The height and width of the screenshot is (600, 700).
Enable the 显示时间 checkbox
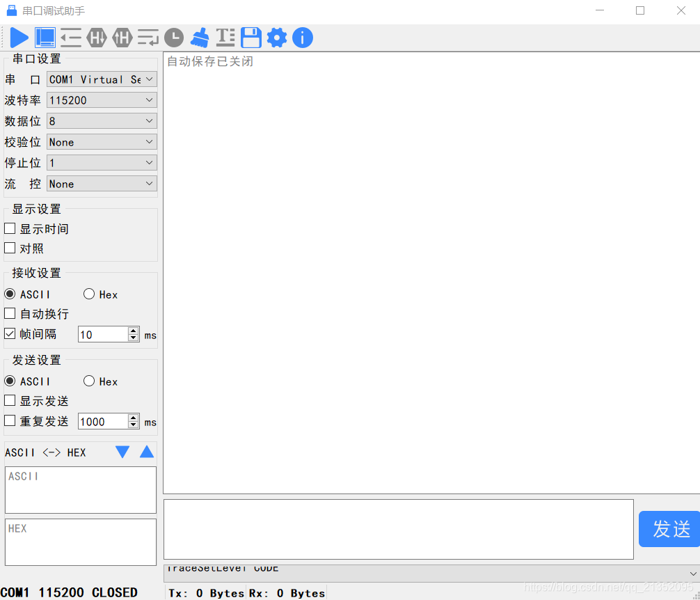10,228
